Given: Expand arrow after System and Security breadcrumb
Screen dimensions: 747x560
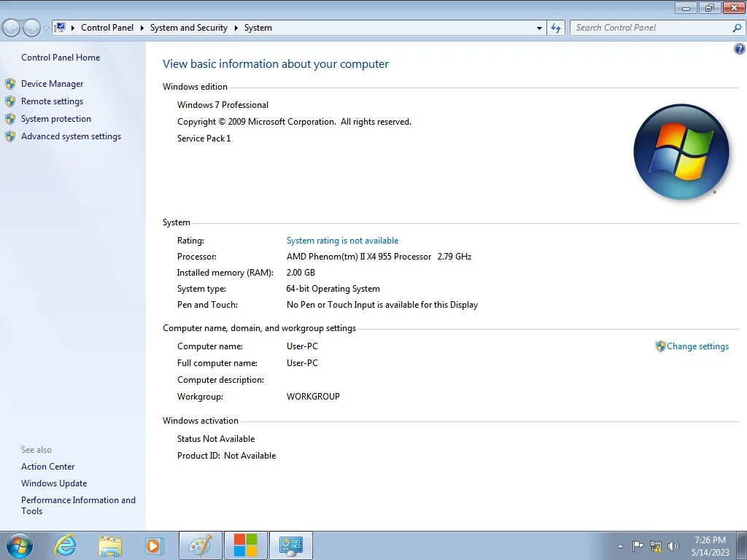Looking at the screenshot, I should tap(236, 28).
